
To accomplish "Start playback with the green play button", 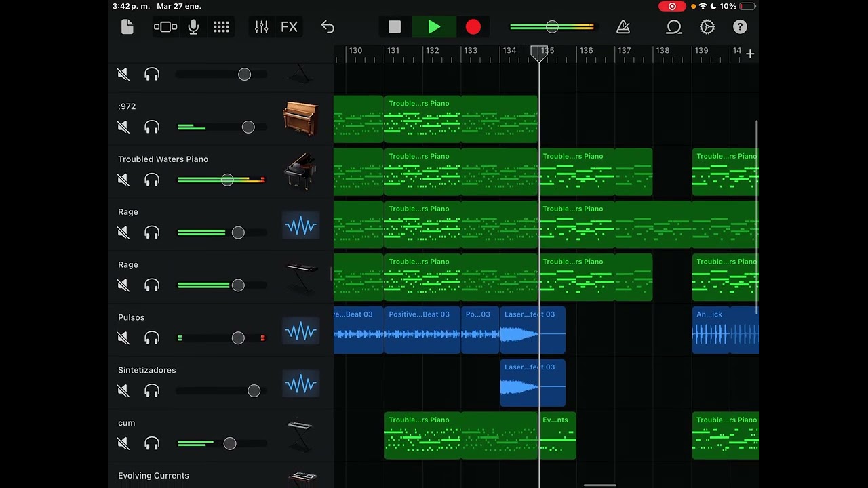I will point(434,27).
